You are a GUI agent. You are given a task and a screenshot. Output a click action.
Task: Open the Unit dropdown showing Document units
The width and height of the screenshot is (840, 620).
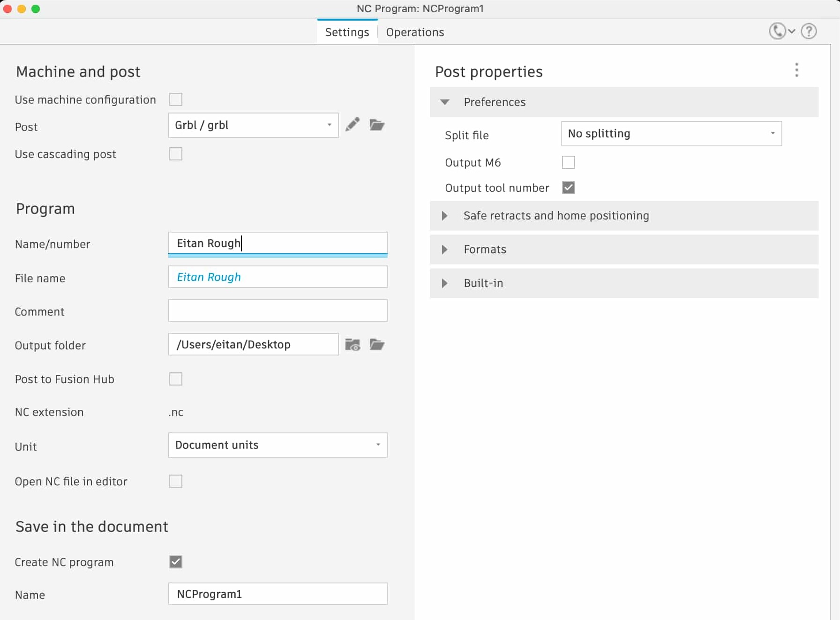click(277, 445)
